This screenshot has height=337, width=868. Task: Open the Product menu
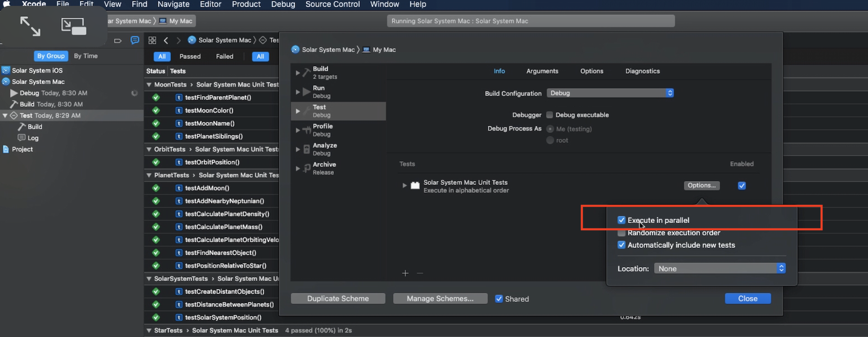246,4
